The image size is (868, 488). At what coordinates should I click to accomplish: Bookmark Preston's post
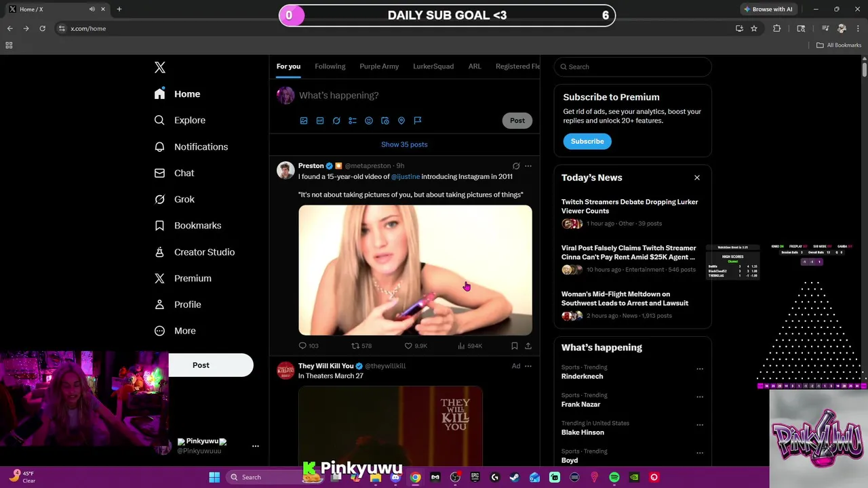coord(515,346)
